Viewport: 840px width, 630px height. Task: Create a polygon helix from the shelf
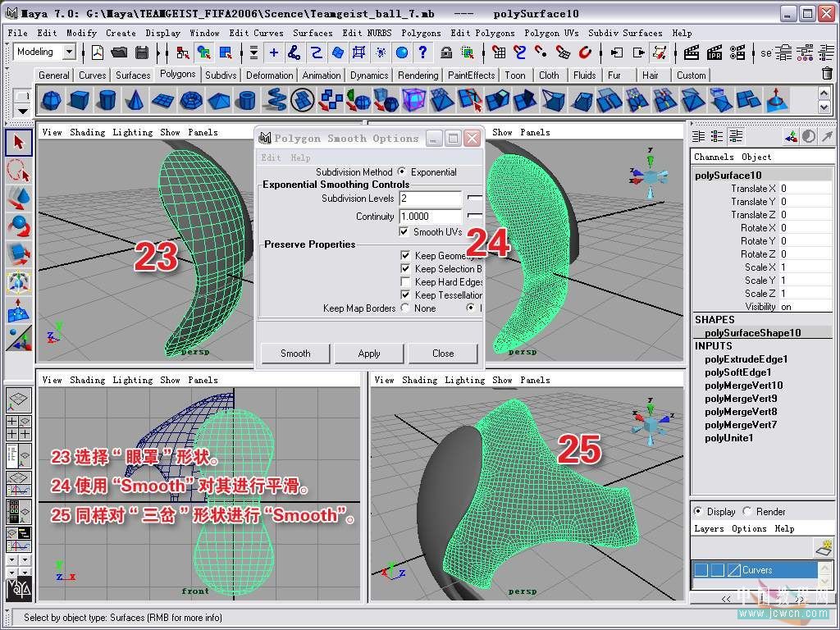point(274,100)
